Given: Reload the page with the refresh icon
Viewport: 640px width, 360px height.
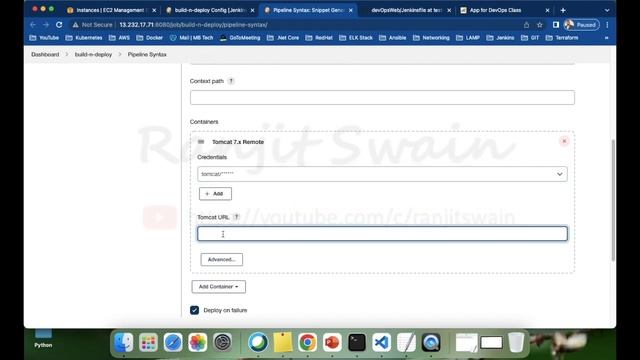Looking at the screenshot, I should click(x=59, y=25).
